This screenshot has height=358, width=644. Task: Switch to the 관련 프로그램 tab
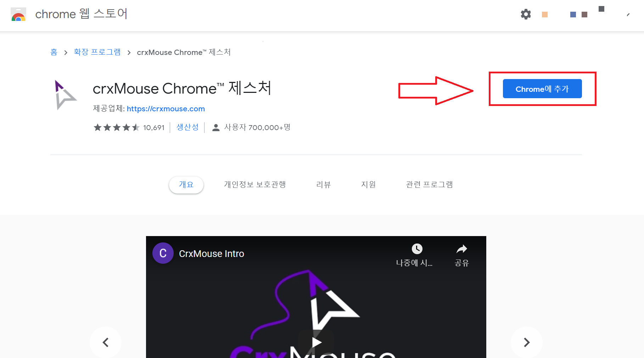tap(429, 185)
